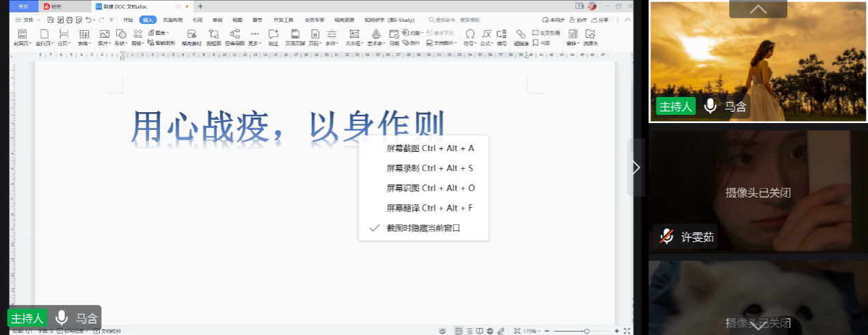Click the zoom in plus button
This screenshot has height=335, width=868.
click(x=617, y=331)
